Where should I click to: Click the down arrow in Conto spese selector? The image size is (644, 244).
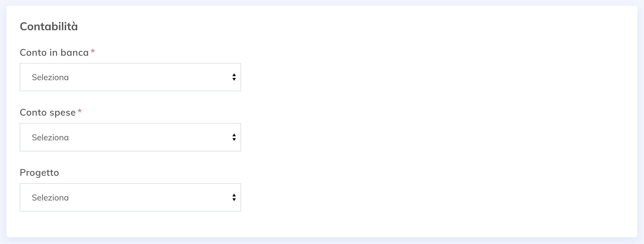click(x=234, y=139)
